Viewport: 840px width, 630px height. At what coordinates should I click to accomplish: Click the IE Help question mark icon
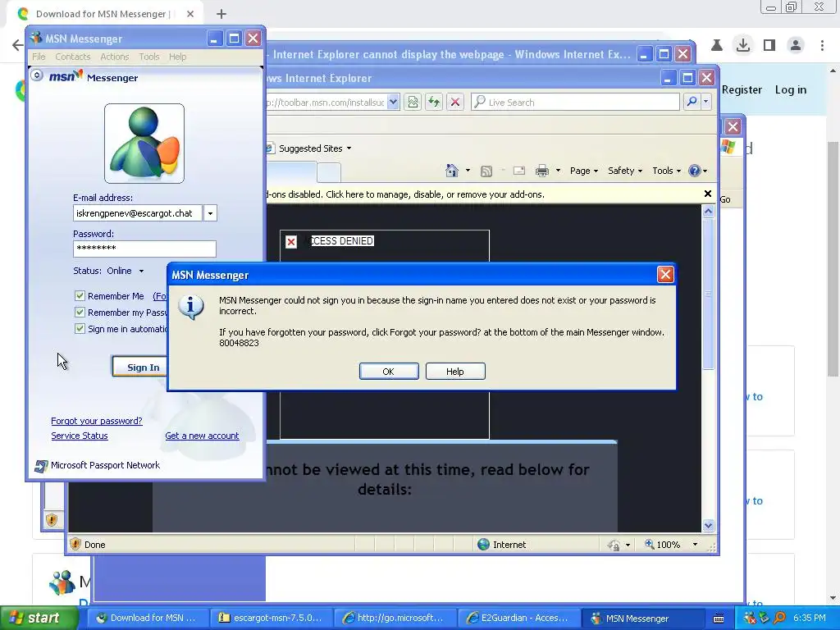[694, 171]
